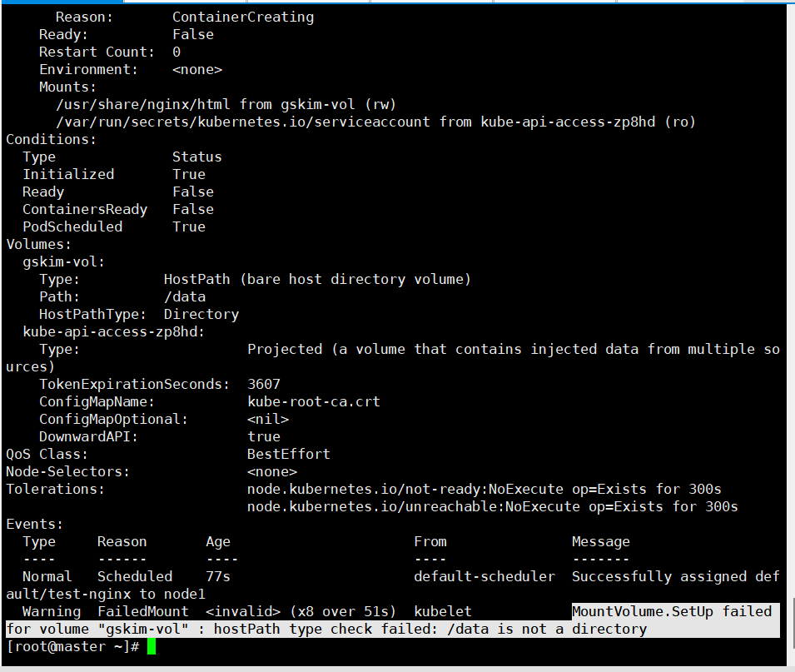
Task: Click the Events: heading
Action: tap(34, 525)
